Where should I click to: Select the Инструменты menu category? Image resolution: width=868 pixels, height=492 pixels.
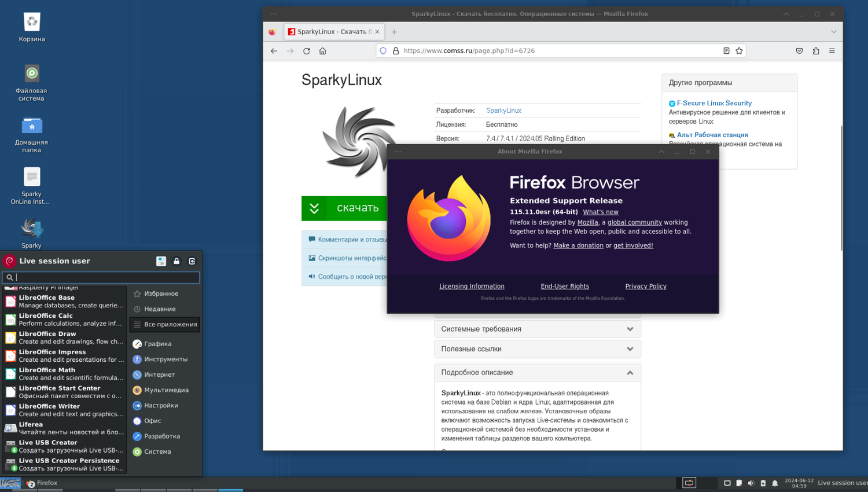(165, 359)
